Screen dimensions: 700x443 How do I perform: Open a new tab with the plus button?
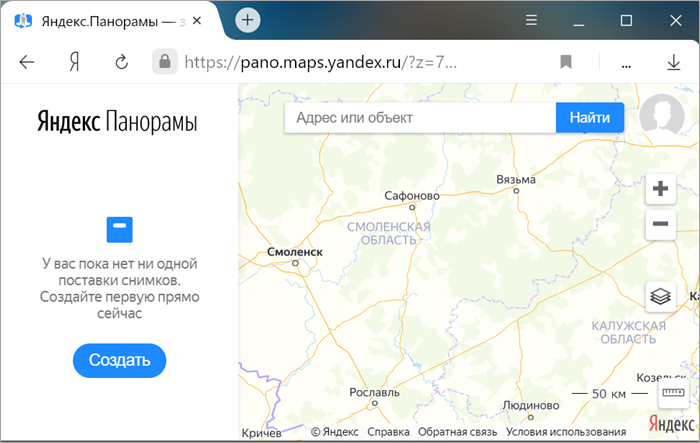point(248,20)
